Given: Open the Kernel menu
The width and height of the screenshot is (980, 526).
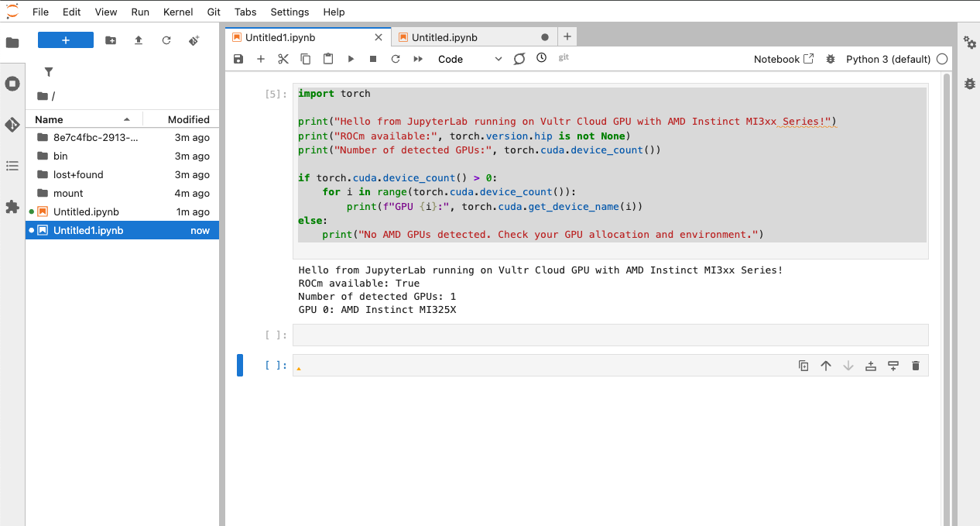Looking at the screenshot, I should [x=178, y=12].
